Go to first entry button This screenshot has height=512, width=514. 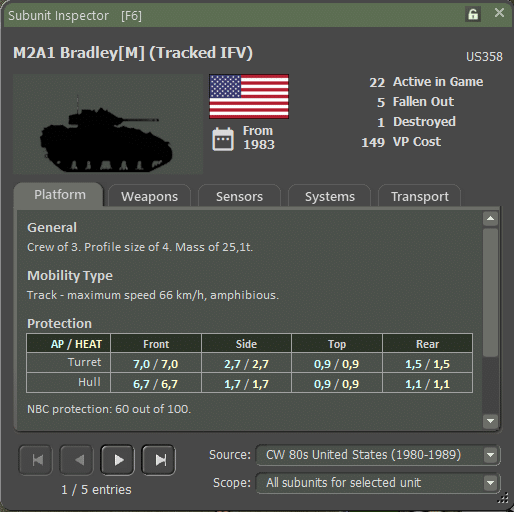[36, 460]
